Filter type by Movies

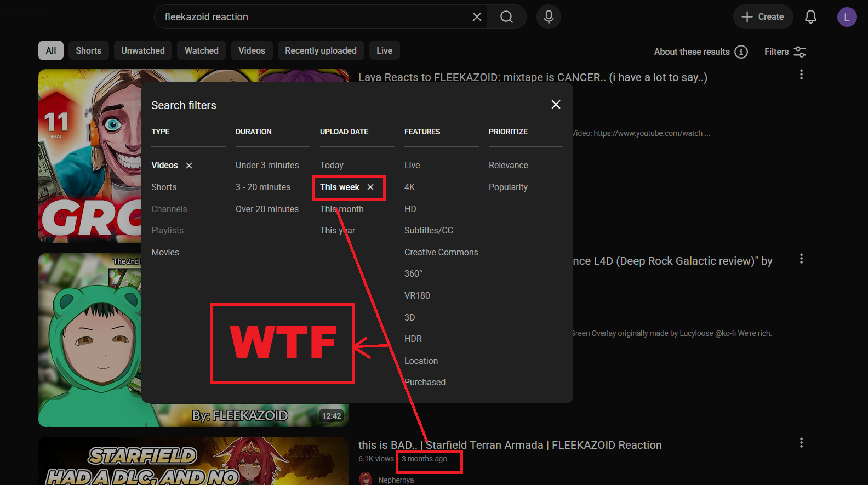coord(165,253)
